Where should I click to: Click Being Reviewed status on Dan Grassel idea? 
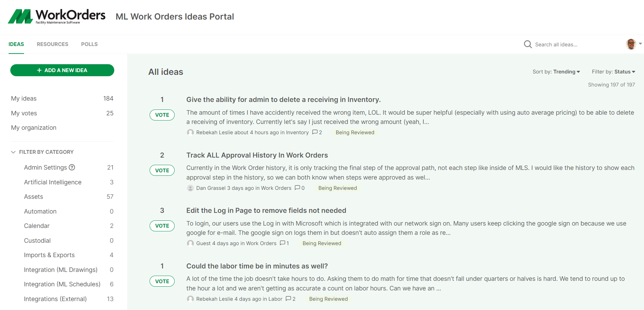pyautogui.click(x=338, y=188)
